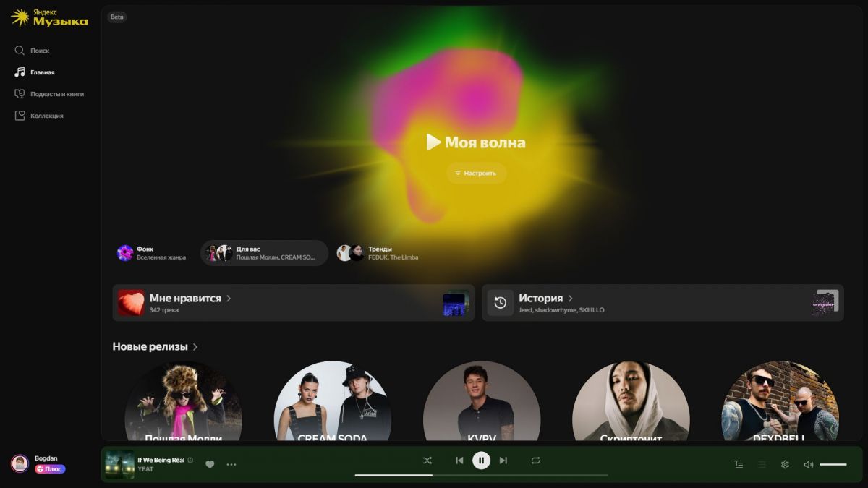Viewport: 868px width, 488px height.
Task: Open KVPV artist release
Action: point(482,401)
